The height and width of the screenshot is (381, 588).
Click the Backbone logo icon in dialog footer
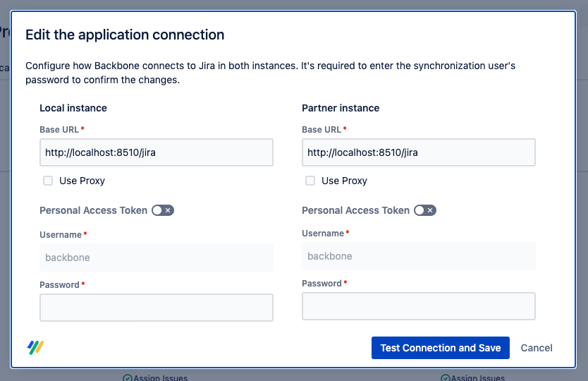pos(35,347)
